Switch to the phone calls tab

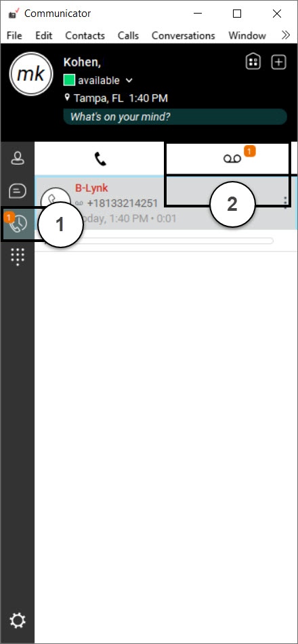100,159
